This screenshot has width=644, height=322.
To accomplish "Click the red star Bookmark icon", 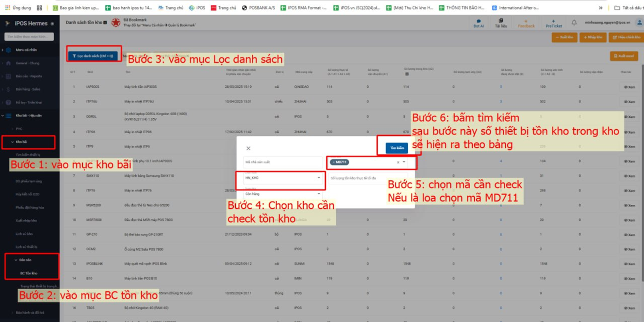I will pyautogui.click(x=116, y=23).
